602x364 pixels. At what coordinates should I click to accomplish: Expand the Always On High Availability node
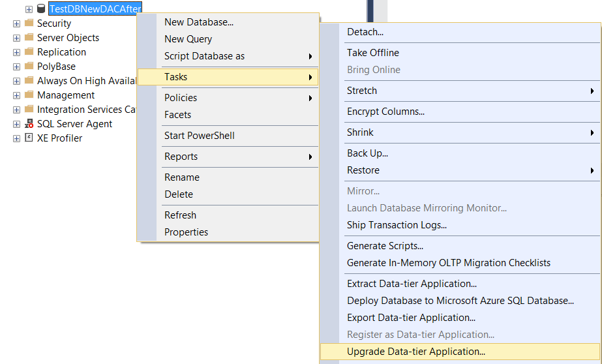tap(16, 81)
